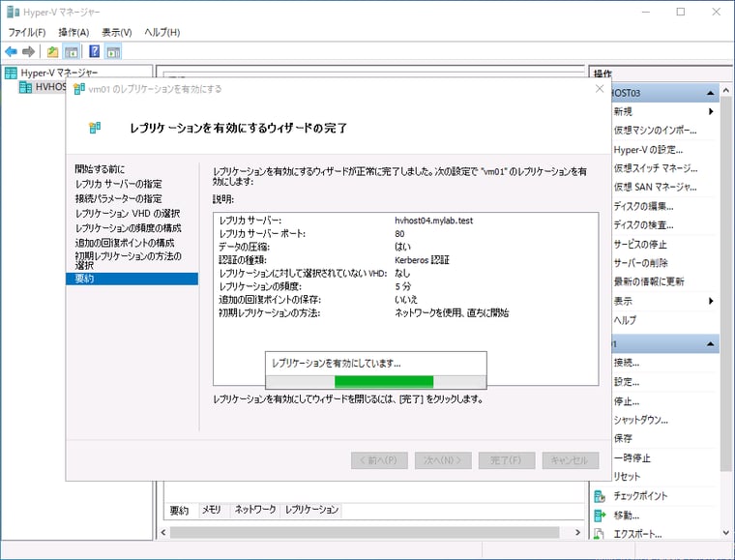Image resolution: width=735 pixels, height=560 pixels.
Task: Open Virtual SAN Manager action
Action: pyautogui.click(x=655, y=187)
